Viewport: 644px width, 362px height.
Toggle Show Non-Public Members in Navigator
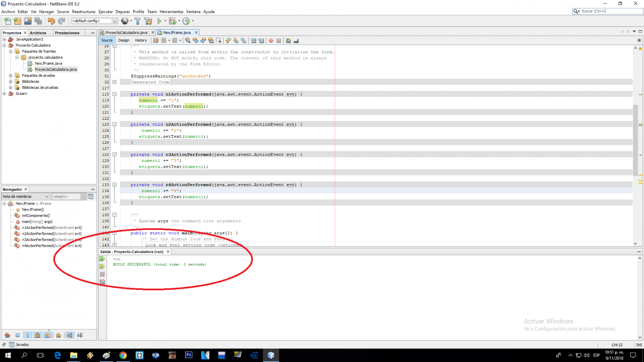(x=37, y=335)
